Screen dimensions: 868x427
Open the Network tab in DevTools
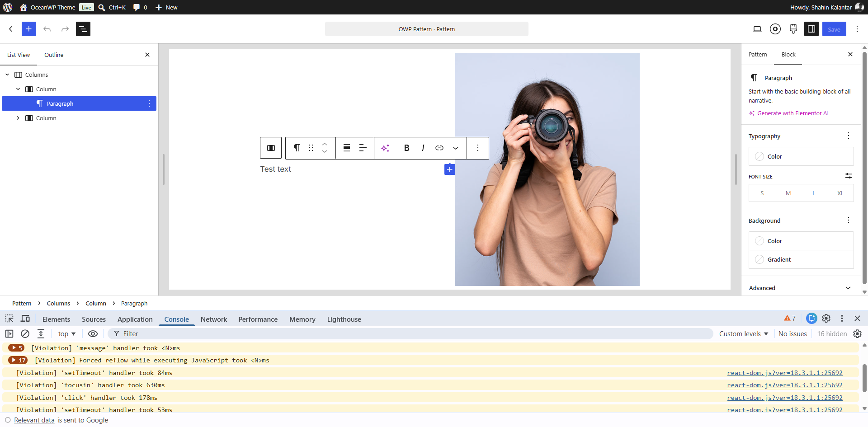point(214,319)
